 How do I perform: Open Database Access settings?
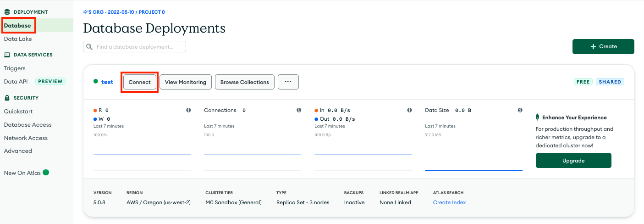point(28,125)
